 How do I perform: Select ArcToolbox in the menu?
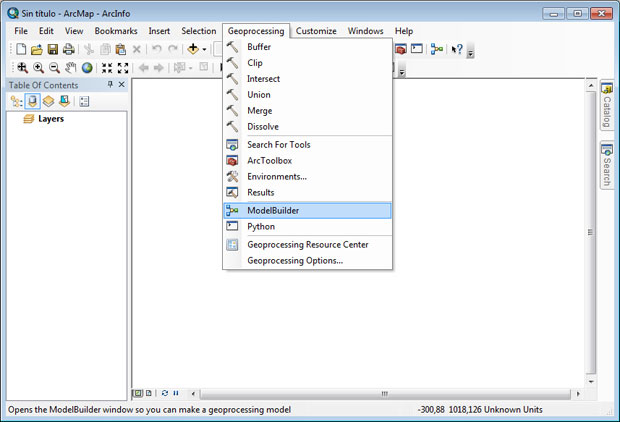tap(308, 161)
